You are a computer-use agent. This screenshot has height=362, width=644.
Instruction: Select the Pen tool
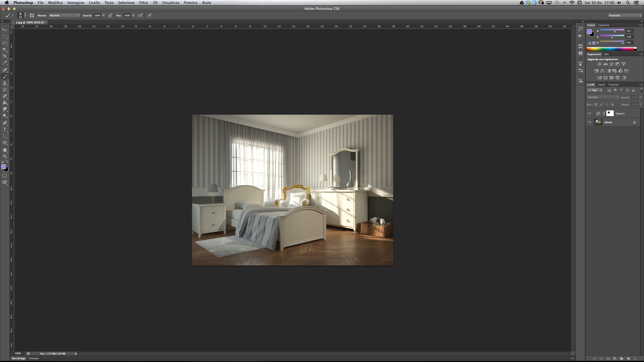[5, 123]
